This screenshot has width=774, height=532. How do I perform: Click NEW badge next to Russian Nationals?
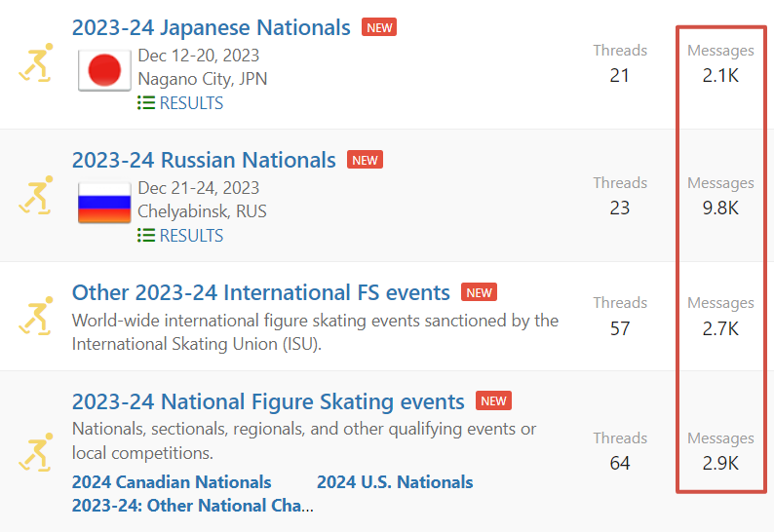(365, 160)
